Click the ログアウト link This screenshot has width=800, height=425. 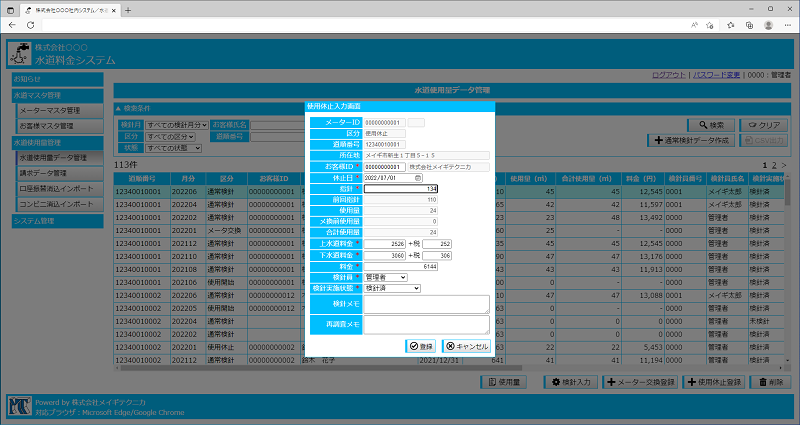pyautogui.click(x=668, y=74)
